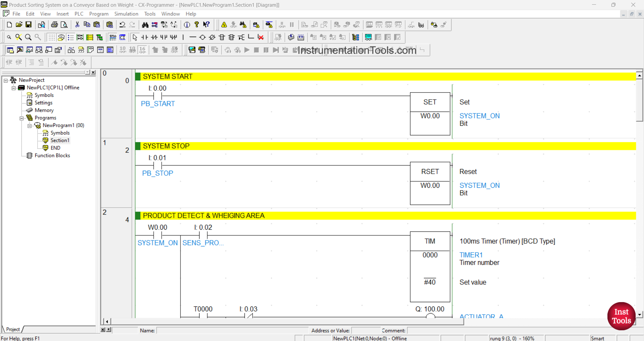Click the Print icon in toolbar
The image size is (644, 341).
tap(54, 24)
